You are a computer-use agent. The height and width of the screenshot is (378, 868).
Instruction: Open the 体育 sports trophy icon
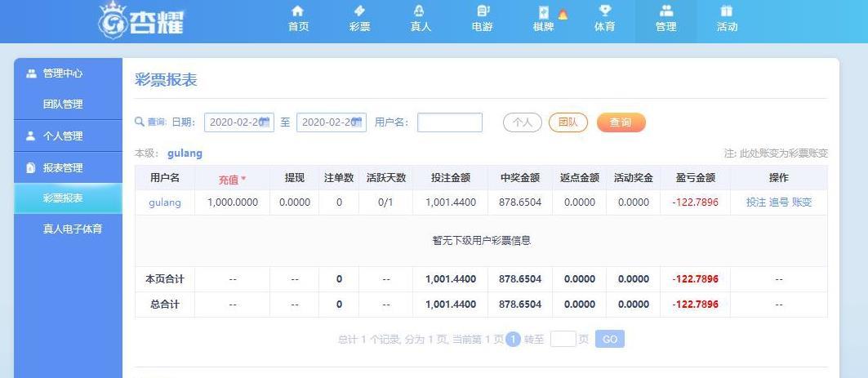[604, 11]
